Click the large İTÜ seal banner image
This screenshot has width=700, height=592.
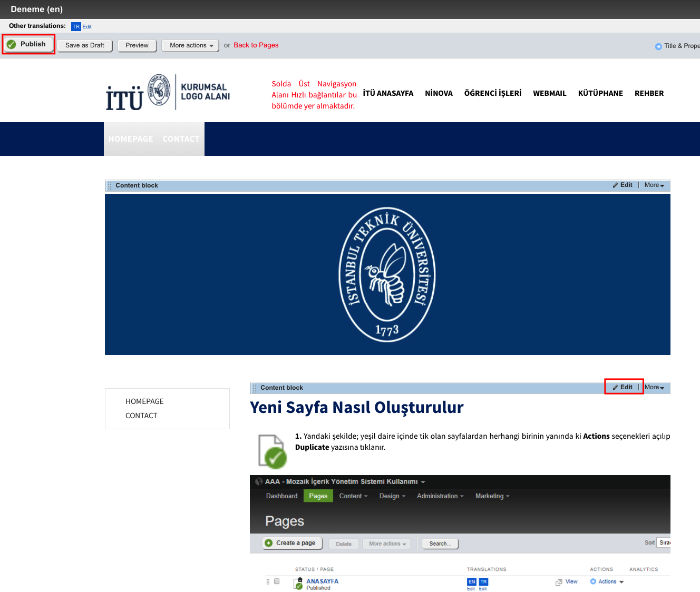pos(387,274)
